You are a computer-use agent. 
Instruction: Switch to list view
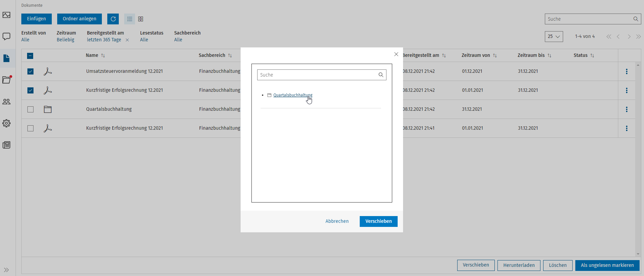130,19
